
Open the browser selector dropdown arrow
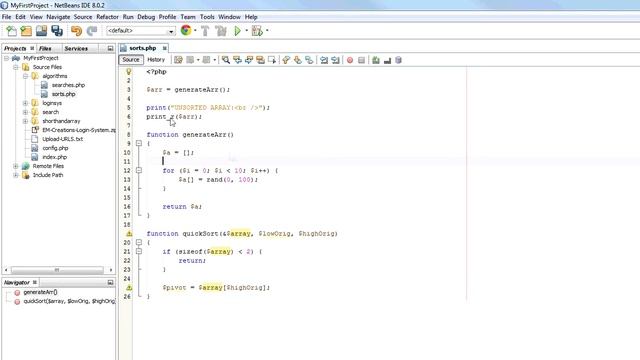pyautogui.click(x=195, y=31)
